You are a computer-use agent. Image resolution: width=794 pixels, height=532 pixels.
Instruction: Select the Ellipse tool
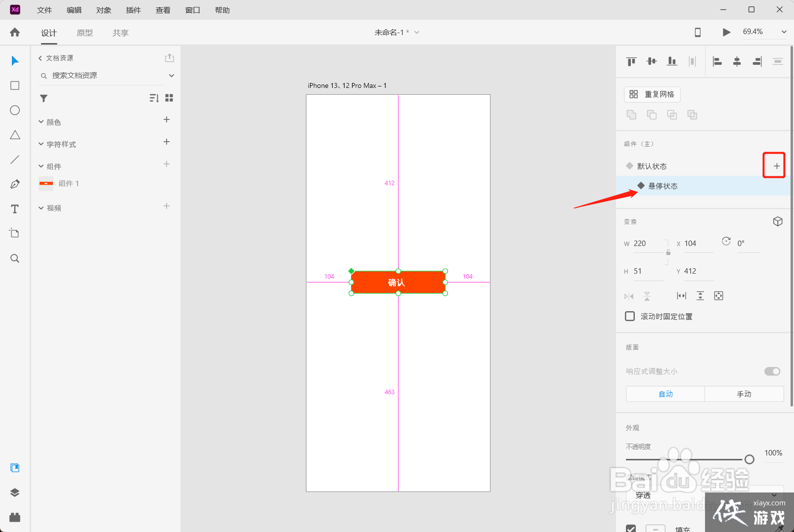point(15,110)
